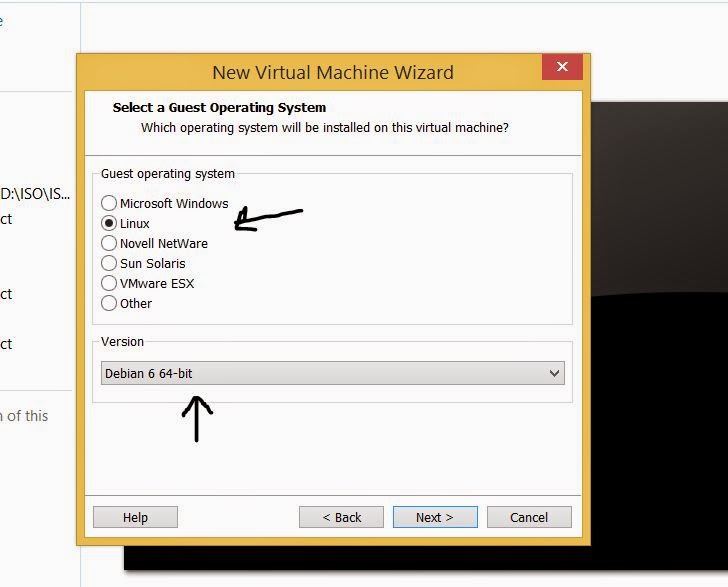Click the Help button

pos(135,517)
